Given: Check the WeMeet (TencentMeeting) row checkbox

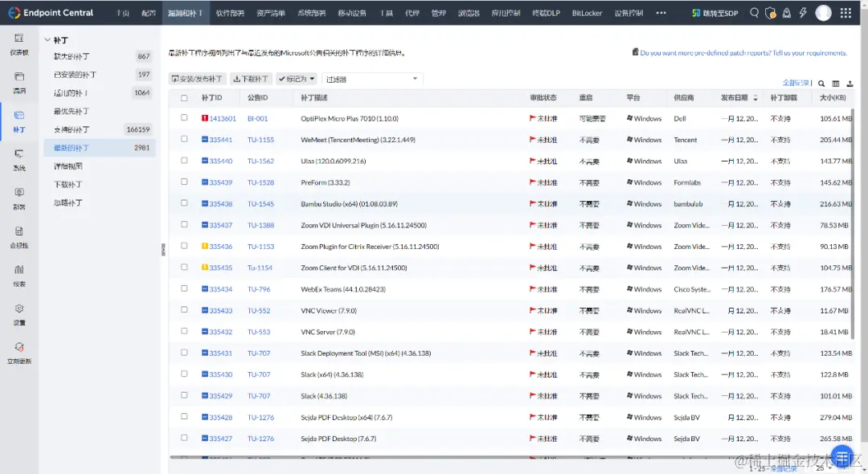Looking at the screenshot, I should point(184,139).
